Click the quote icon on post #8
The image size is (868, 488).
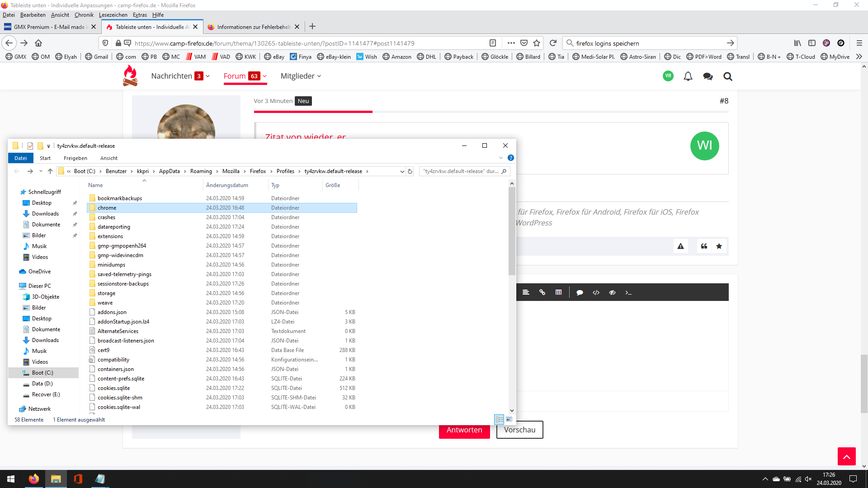[704, 246]
